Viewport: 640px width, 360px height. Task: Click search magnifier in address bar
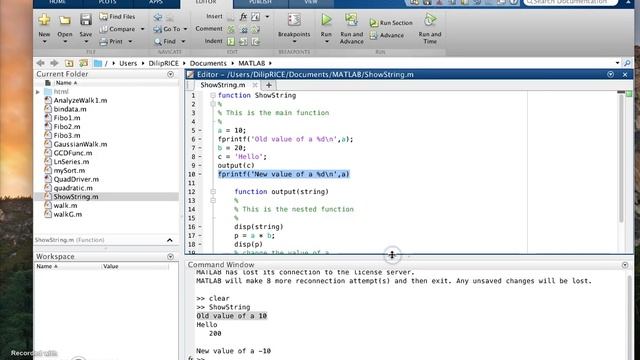627,63
